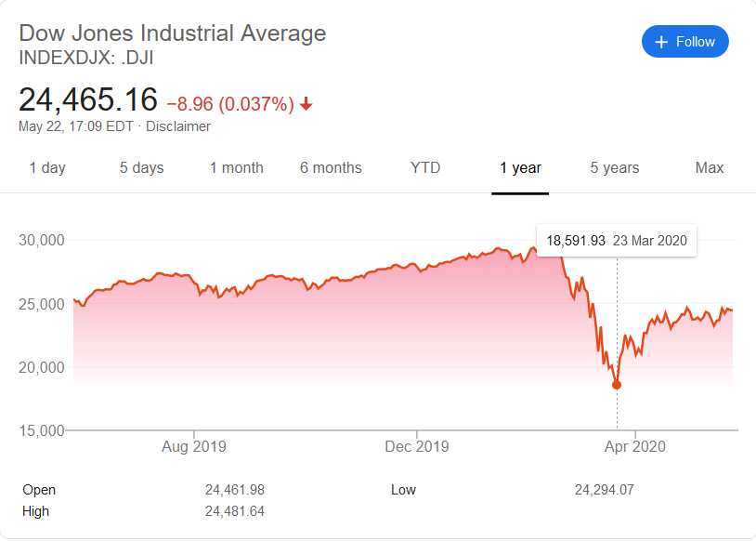Select the 1 month range tab
756x541 pixels.
click(x=236, y=168)
